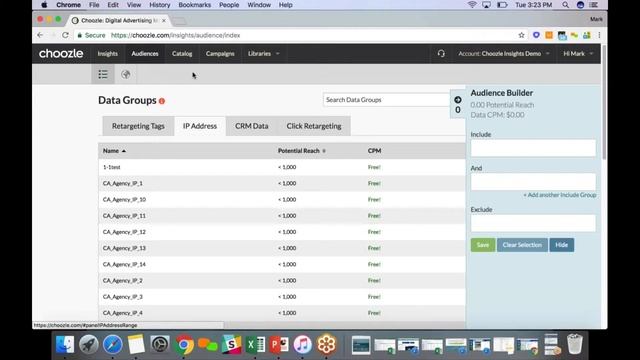The height and width of the screenshot is (360, 640).
Task: Open the Insights nav item
Action: [107, 53]
